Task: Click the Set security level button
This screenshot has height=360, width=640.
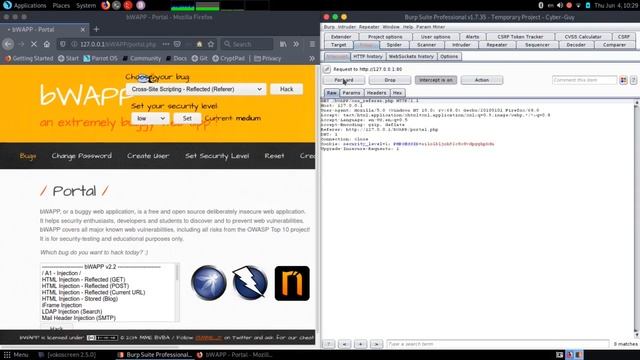Action: pyautogui.click(x=187, y=118)
